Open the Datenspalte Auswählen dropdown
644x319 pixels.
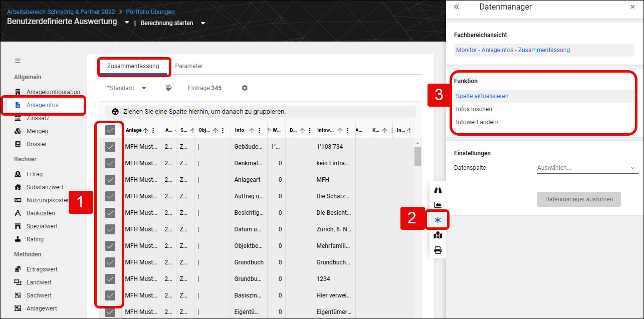(587, 168)
